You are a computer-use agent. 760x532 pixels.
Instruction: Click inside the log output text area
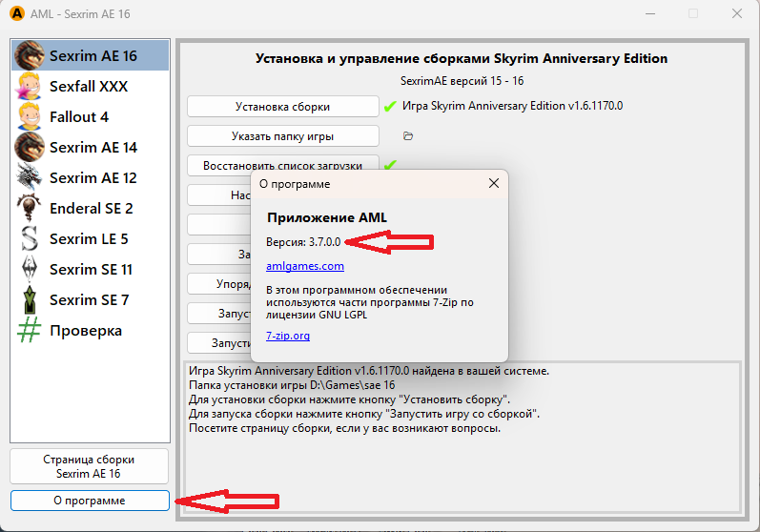(x=458, y=467)
